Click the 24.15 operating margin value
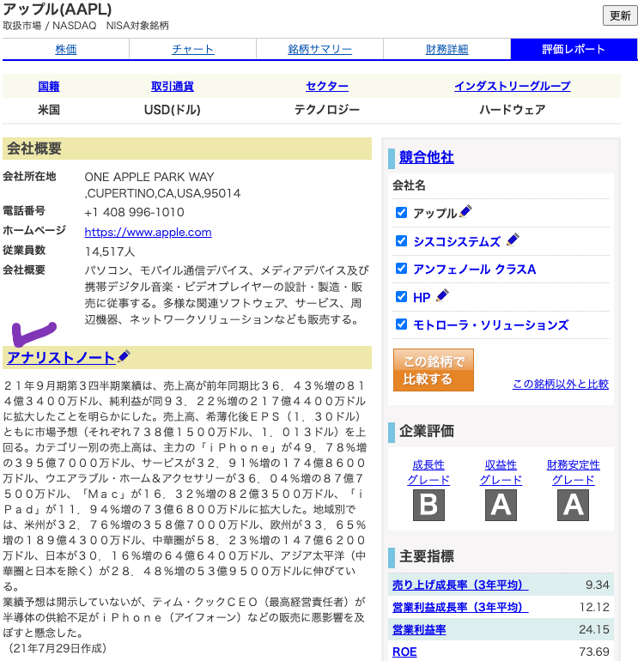The width and height of the screenshot is (644, 661). coord(594,629)
